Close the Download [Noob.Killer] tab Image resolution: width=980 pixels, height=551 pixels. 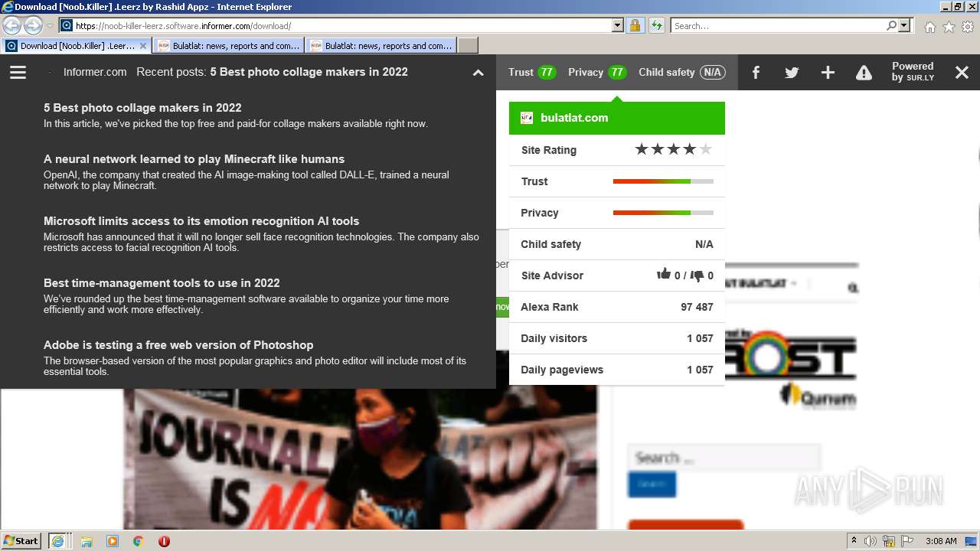142,46
